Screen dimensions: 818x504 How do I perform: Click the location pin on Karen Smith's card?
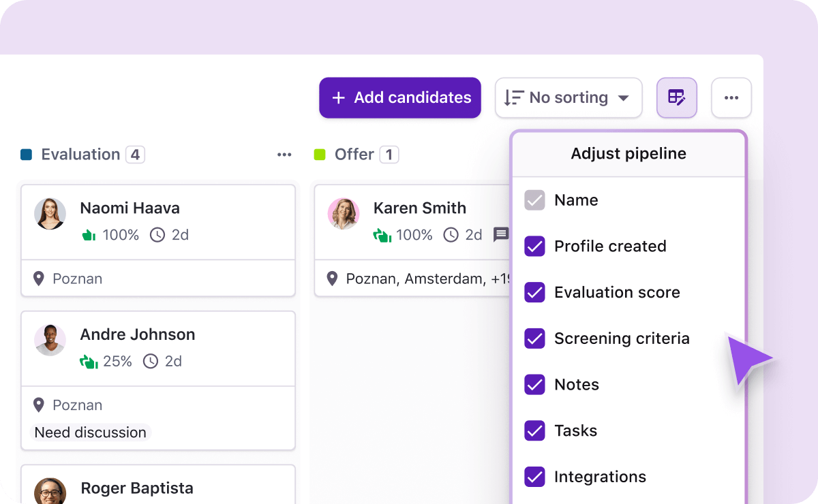tap(332, 279)
